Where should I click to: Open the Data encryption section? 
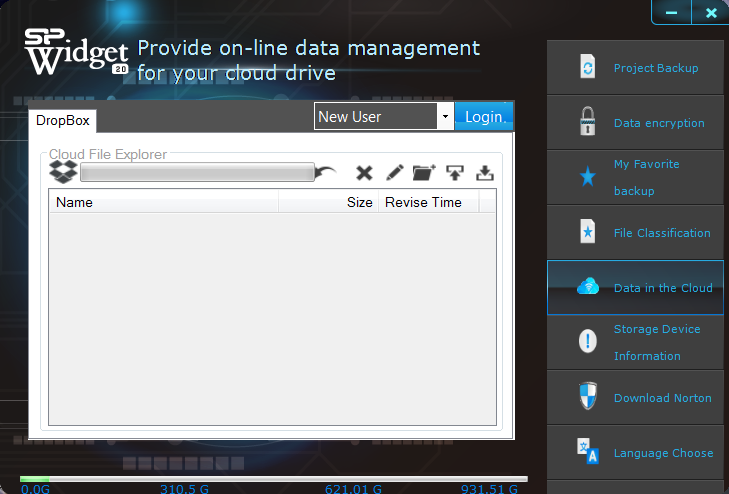click(x=635, y=123)
